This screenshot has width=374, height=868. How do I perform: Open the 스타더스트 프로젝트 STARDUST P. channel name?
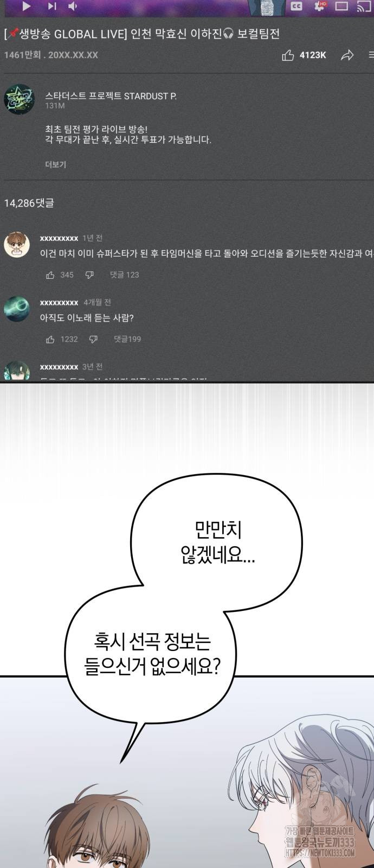111,96
